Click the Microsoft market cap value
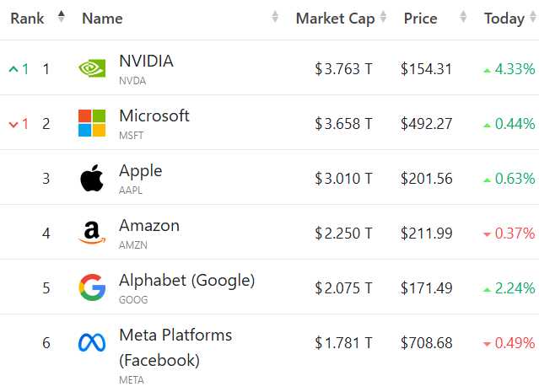The height and width of the screenshot is (392, 539). point(343,124)
